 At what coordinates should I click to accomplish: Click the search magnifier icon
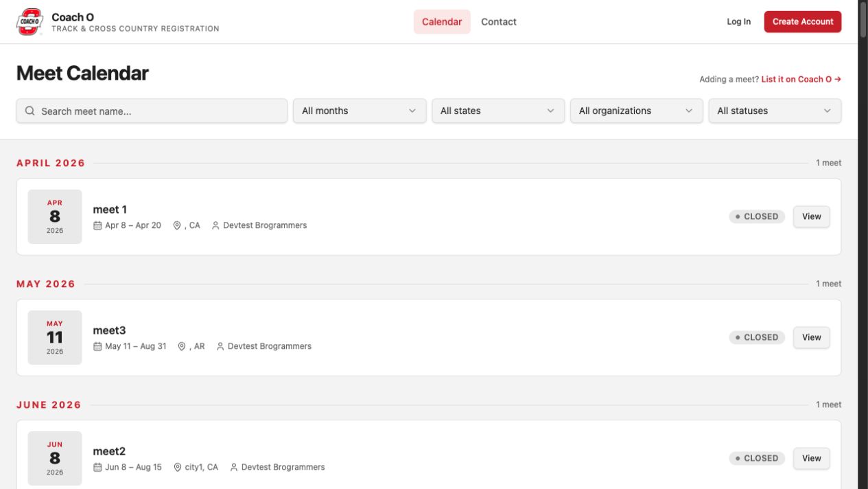click(30, 111)
